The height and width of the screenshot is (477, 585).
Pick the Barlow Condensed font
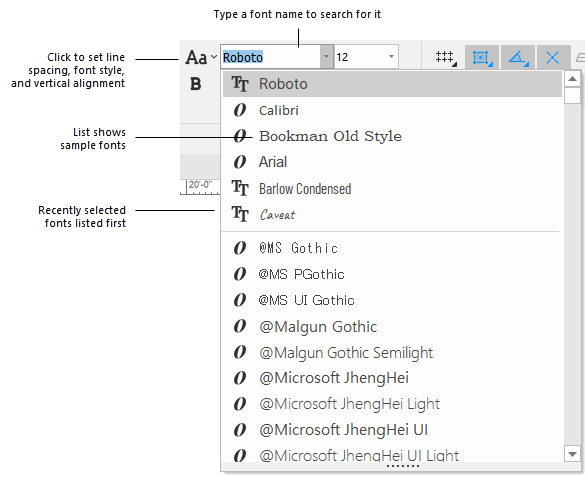click(392, 189)
